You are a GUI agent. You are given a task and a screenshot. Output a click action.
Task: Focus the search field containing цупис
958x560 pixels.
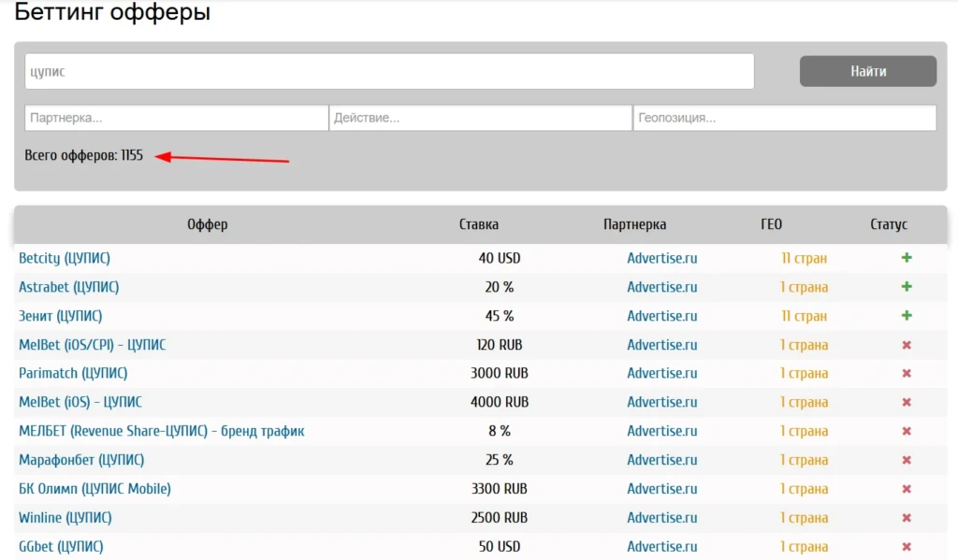[389, 71]
